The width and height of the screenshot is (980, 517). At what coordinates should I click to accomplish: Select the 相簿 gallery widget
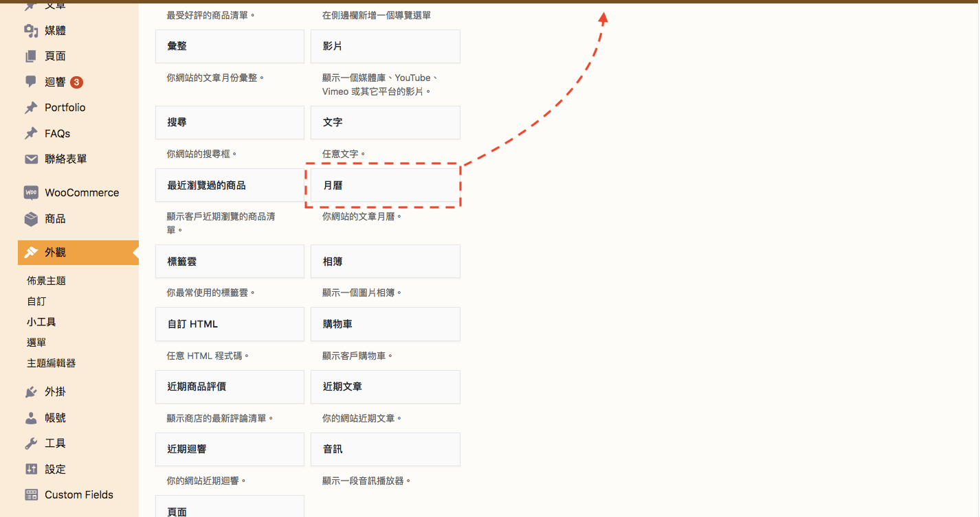pos(386,262)
